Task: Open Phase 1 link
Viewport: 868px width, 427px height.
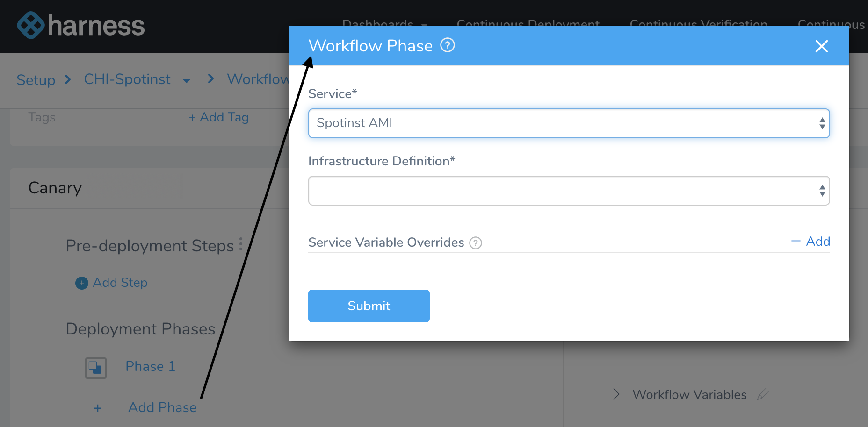Action: pos(151,366)
